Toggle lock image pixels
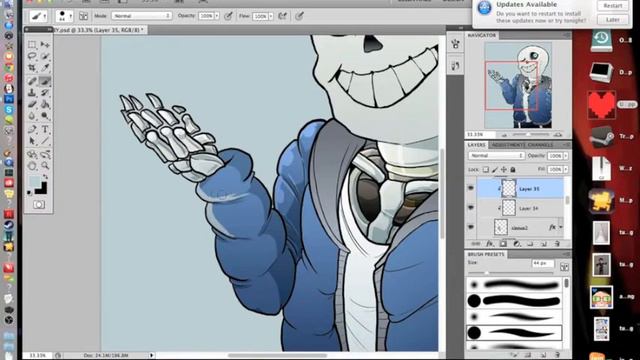The height and width of the screenshot is (360, 640). (x=495, y=169)
